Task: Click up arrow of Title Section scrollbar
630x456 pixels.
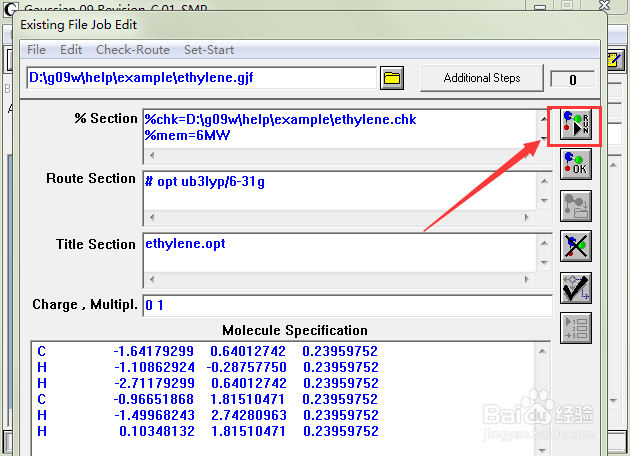Action: (x=544, y=243)
